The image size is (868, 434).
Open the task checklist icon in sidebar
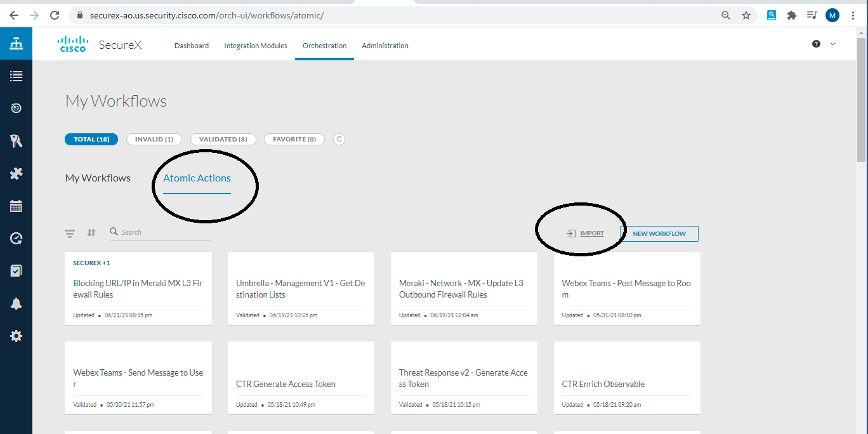(16, 271)
